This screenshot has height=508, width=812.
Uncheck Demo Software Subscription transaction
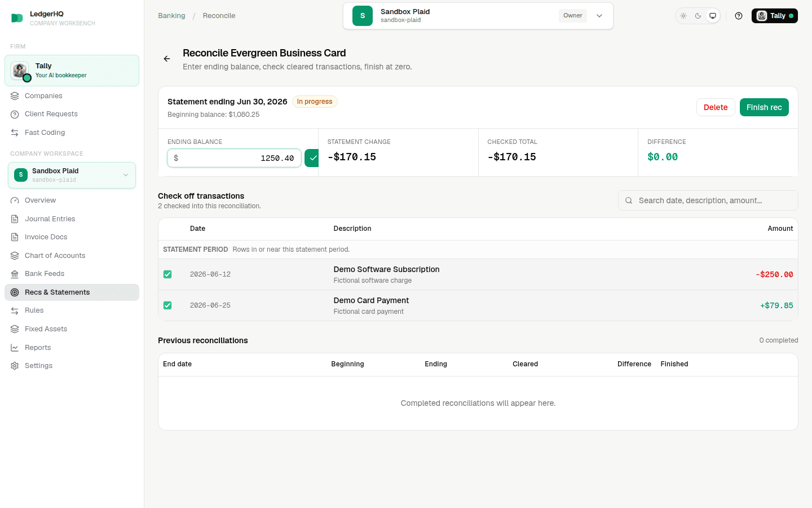click(x=167, y=274)
